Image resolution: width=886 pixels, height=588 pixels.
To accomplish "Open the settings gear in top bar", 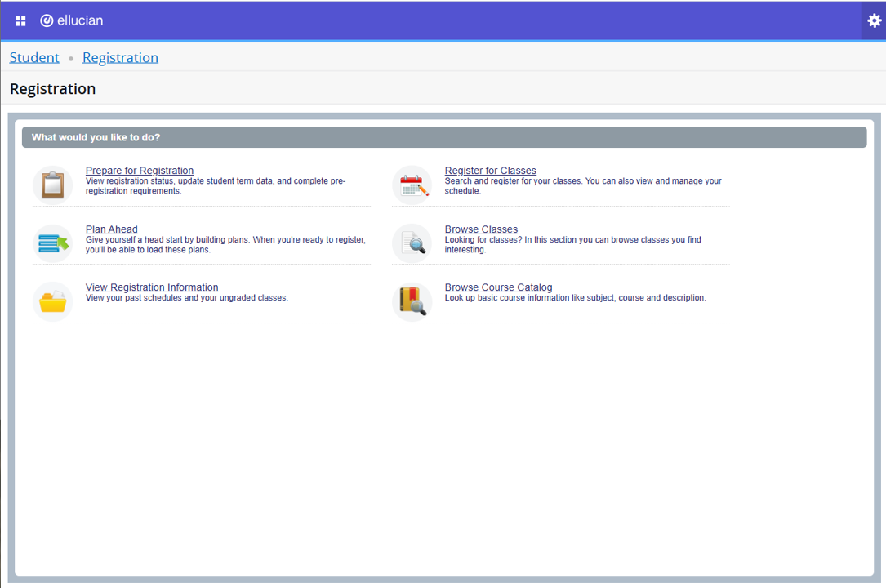I will point(874,20).
